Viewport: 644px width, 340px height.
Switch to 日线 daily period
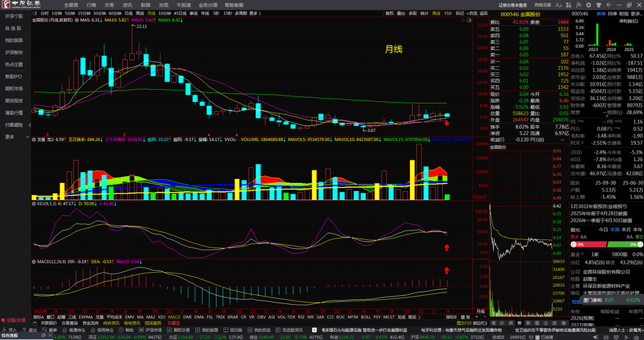tap(129, 13)
